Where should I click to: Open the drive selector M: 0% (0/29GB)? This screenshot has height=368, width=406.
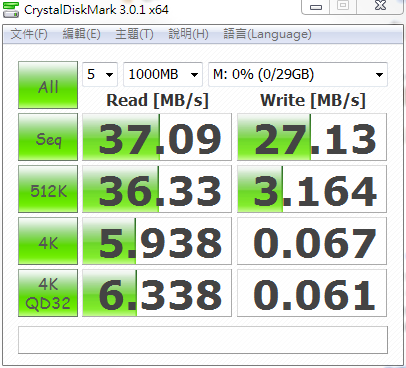click(x=298, y=74)
